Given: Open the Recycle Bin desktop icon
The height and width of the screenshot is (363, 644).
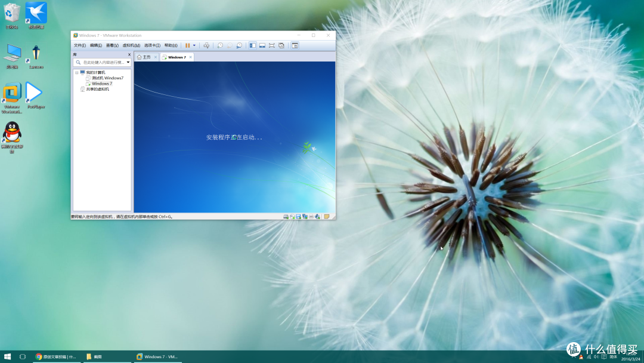Looking at the screenshot, I should (12, 16).
